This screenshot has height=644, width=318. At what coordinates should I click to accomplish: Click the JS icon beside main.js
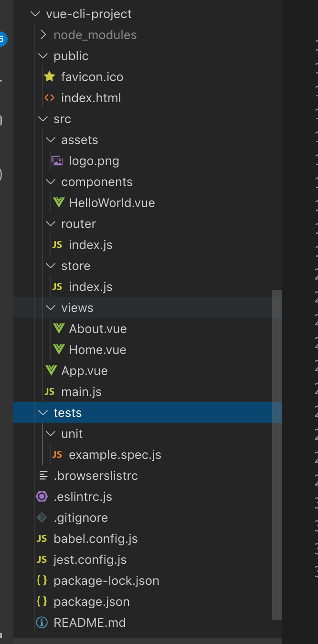[49, 392]
